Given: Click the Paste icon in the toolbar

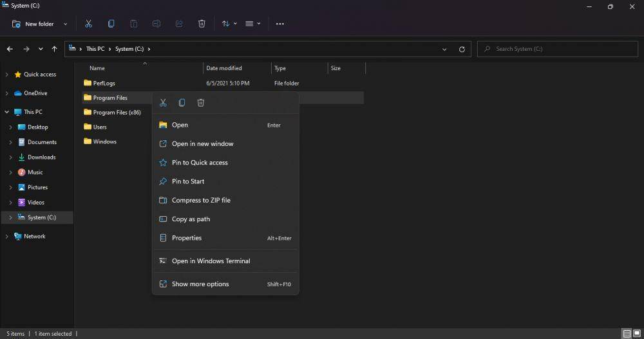Looking at the screenshot, I should [x=134, y=24].
